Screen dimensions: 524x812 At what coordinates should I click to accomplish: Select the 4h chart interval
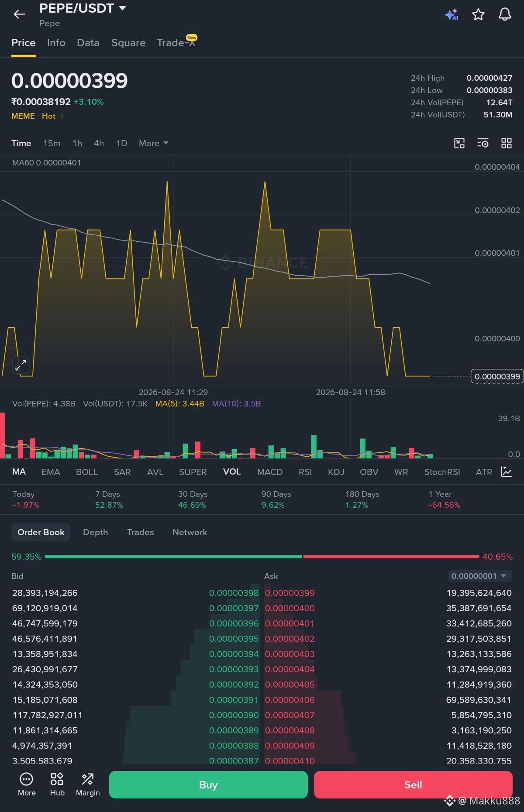pos(99,143)
